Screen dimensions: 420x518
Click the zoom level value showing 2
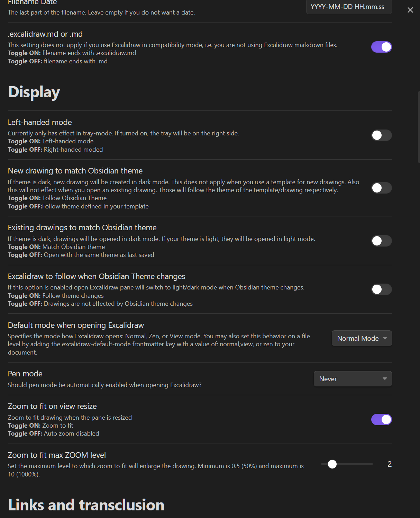tap(390, 463)
